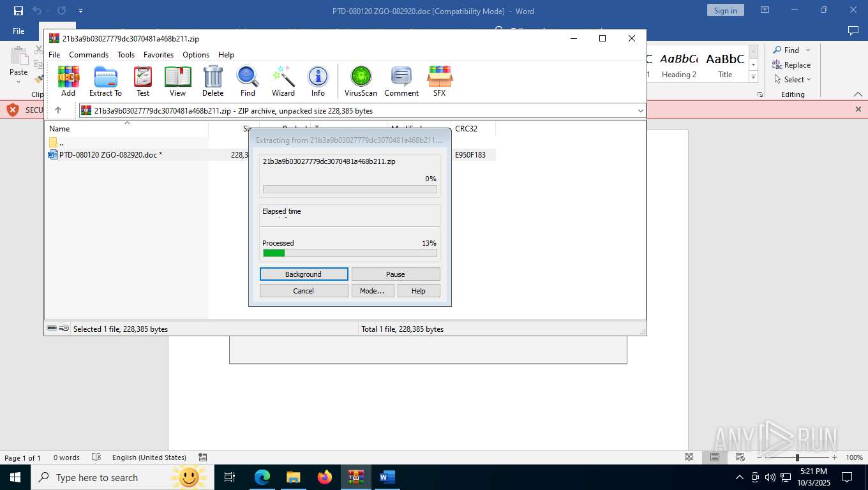Expand the WinRAR address path dropdown

(x=640, y=111)
